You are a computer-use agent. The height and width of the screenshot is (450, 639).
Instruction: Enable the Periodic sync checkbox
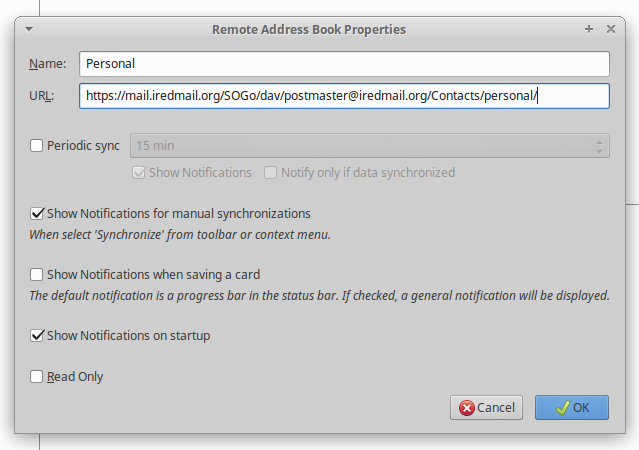[x=36, y=146]
